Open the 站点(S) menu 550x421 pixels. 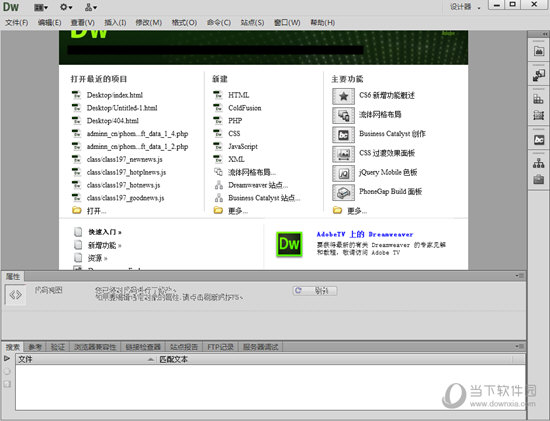(252, 22)
